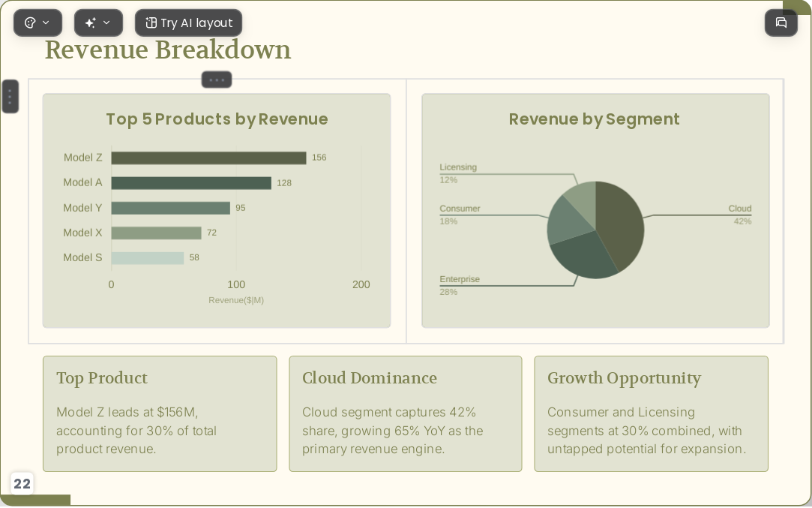Click the Model A bar in the chart

(191, 183)
